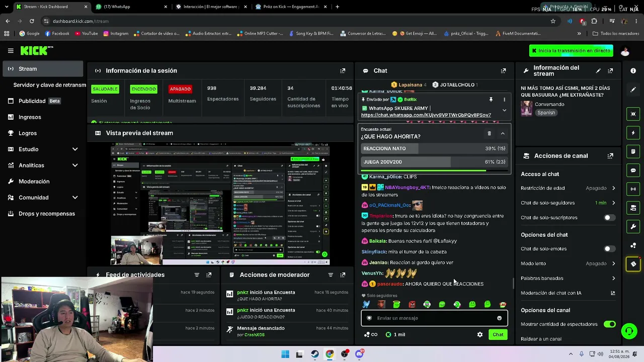Pop out the Información del stream panel

(610, 71)
